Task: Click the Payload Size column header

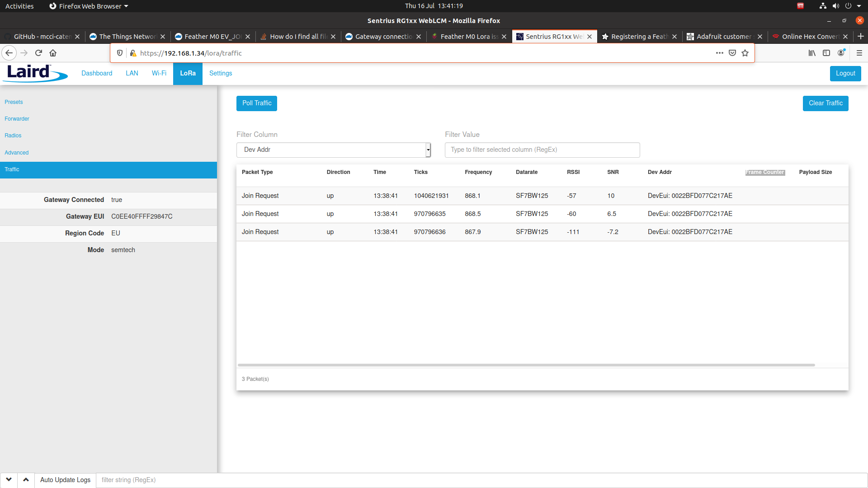Action: coord(815,172)
